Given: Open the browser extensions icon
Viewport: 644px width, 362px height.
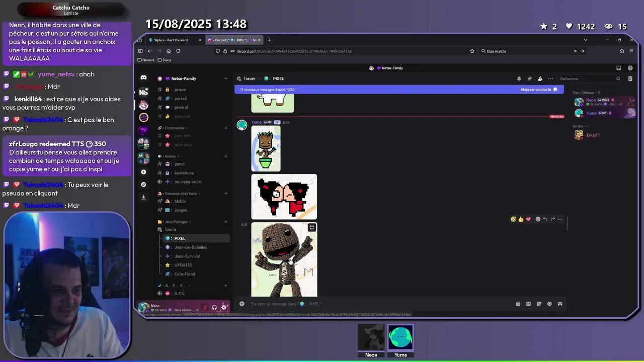Looking at the screenshot, I should coord(622,51).
